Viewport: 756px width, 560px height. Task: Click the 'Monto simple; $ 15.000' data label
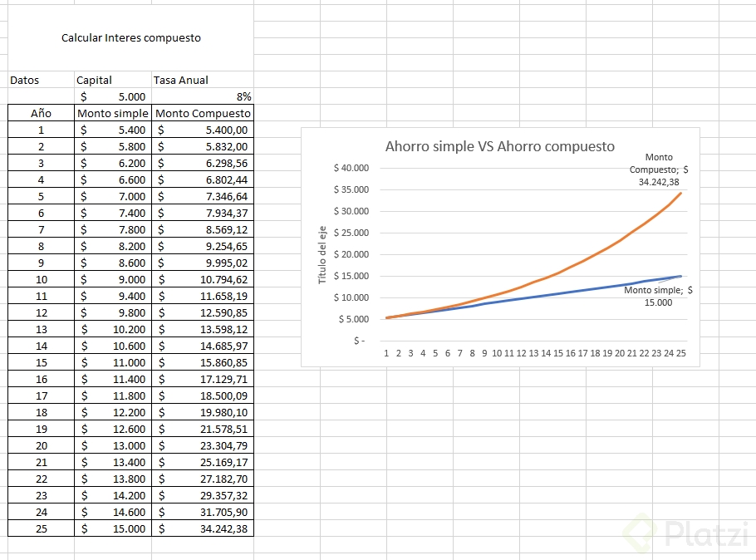658,296
